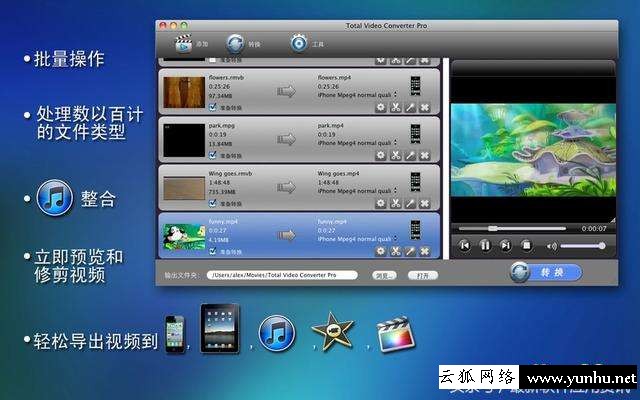Click iPhone device icon in flowers.mp4 row

tap(416, 86)
